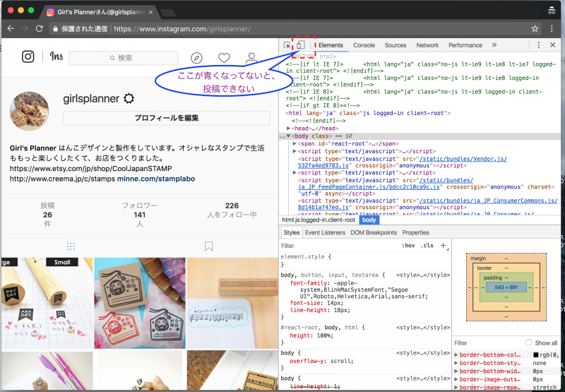Click the black rgb color swatch
The width and height of the screenshot is (565, 392).
[x=536, y=355]
